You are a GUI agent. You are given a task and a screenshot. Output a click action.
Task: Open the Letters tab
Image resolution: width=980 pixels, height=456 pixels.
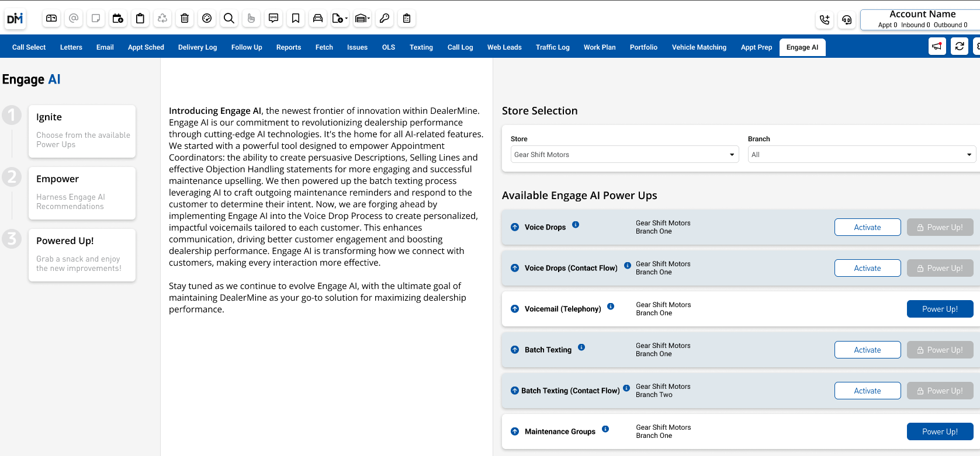point(71,47)
